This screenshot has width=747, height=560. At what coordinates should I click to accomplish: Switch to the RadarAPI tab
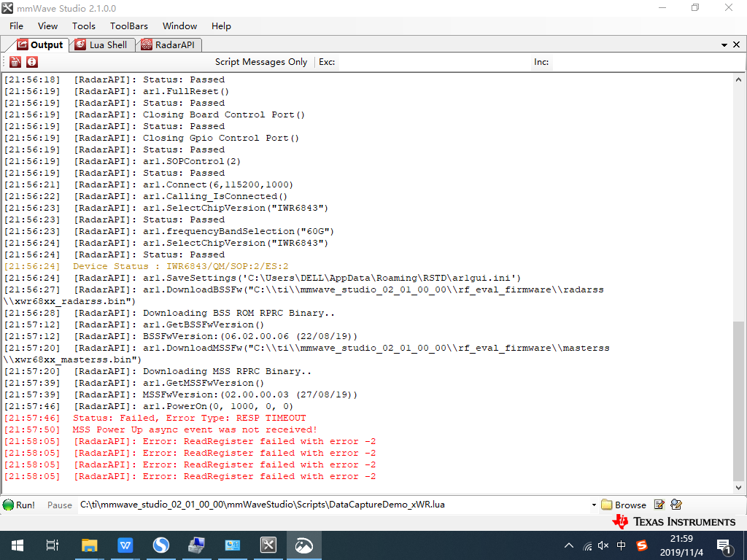(169, 44)
